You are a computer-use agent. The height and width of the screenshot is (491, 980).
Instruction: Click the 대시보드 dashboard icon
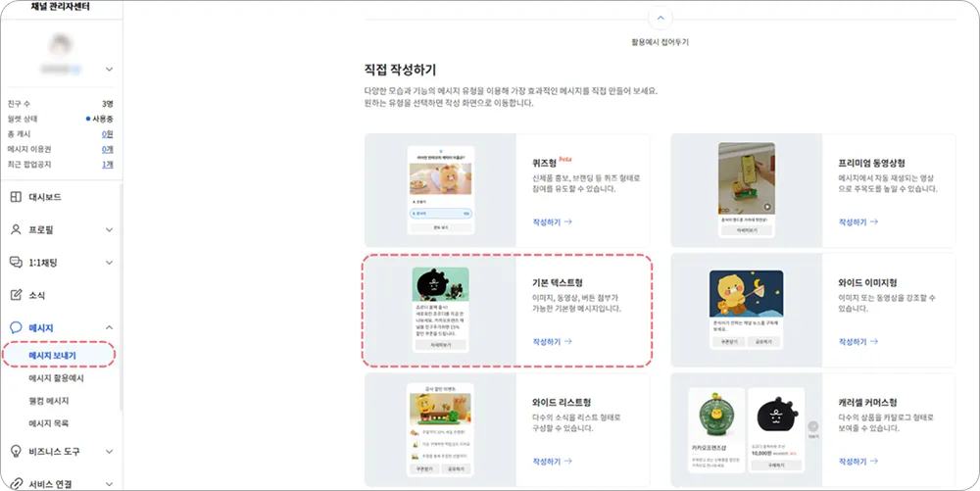pos(17,197)
